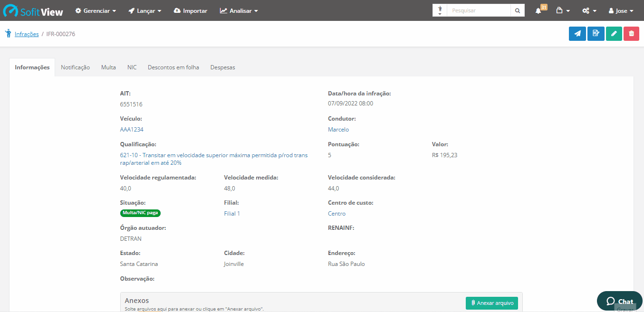
Task: Click the magnifying glass search button
Action: pyautogui.click(x=518, y=10)
